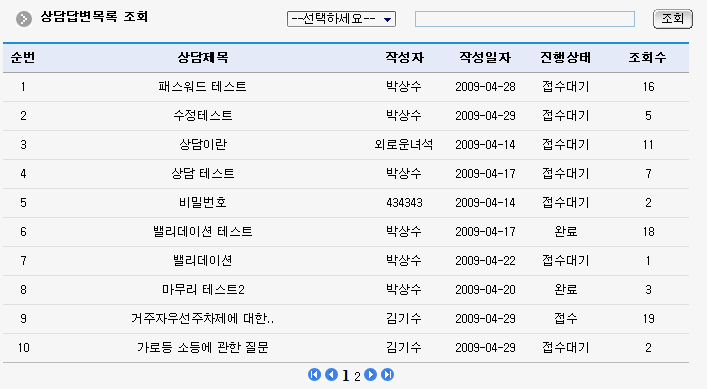Go to the next page
Viewport: 707px width, 389px height.
pyautogui.click(x=370, y=375)
